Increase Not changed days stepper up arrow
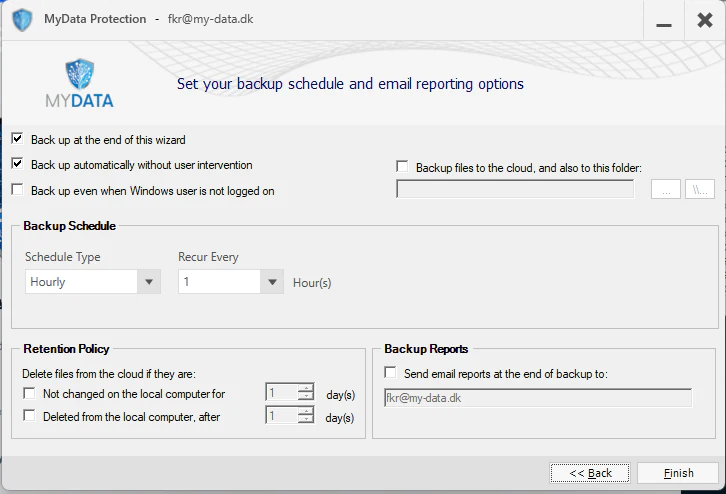 [x=306, y=388]
